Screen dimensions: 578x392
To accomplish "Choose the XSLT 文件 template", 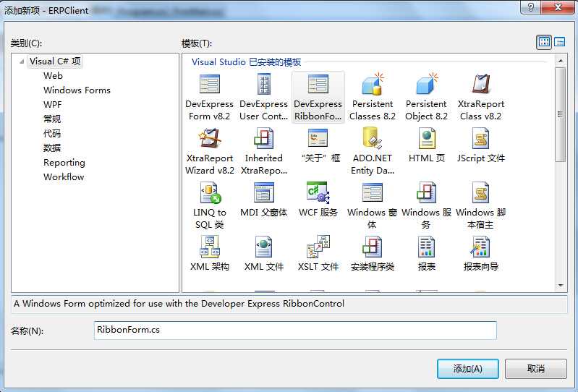I will 318,254.
